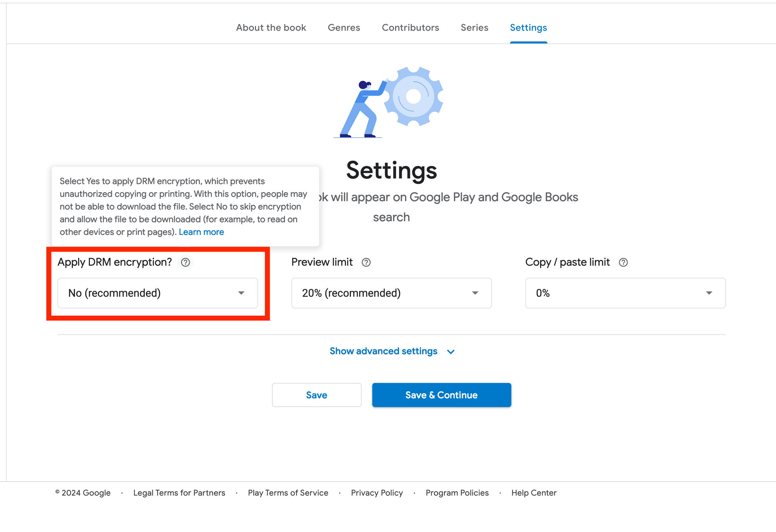Click the settings gear illustration
Screen dimensions: 776x532
pyautogui.click(x=413, y=96)
